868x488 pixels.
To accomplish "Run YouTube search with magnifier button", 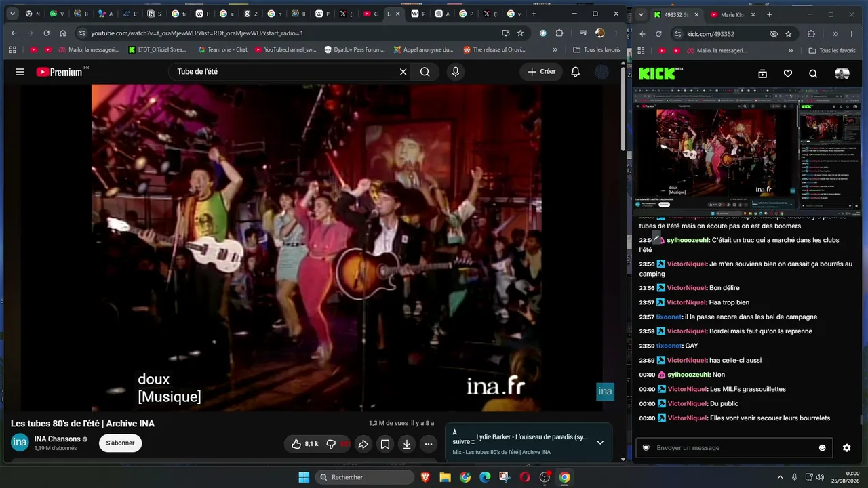I will (x=425, y=72).
